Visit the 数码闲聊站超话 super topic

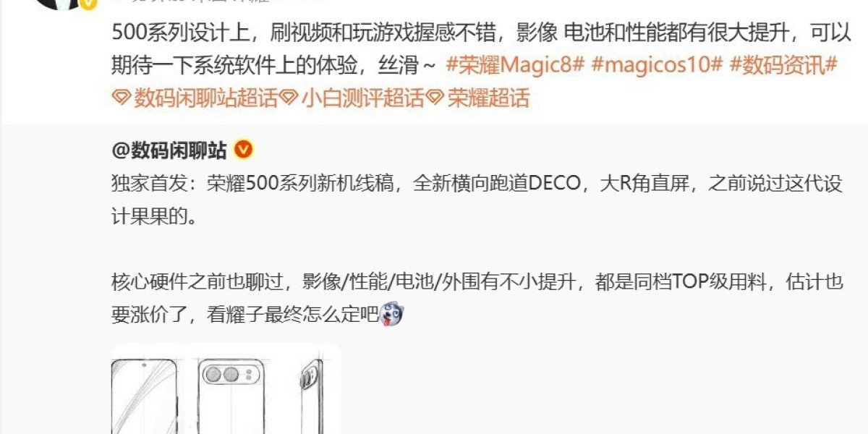click(x=206, y=98)
